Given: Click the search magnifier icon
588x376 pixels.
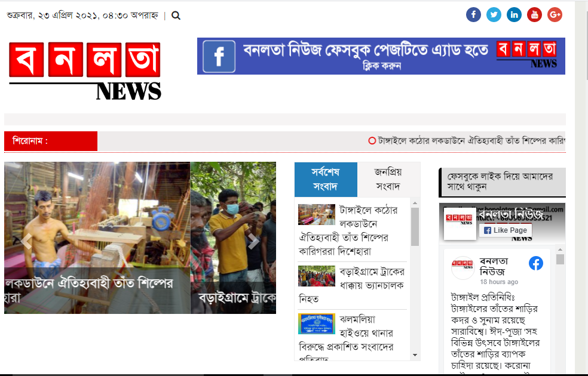Looking at the screenshot, I should click(x=176, y=16).
